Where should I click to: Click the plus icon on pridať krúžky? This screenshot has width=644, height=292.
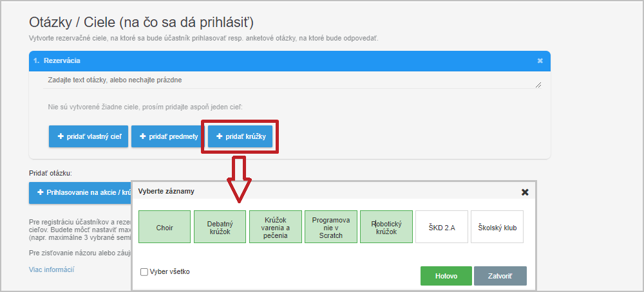pos(220,136)
